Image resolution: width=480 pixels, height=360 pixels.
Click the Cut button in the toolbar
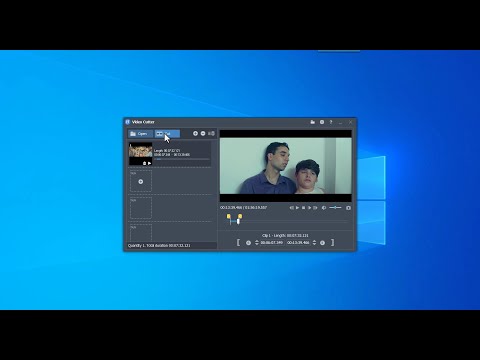click(x=167, y=134)
